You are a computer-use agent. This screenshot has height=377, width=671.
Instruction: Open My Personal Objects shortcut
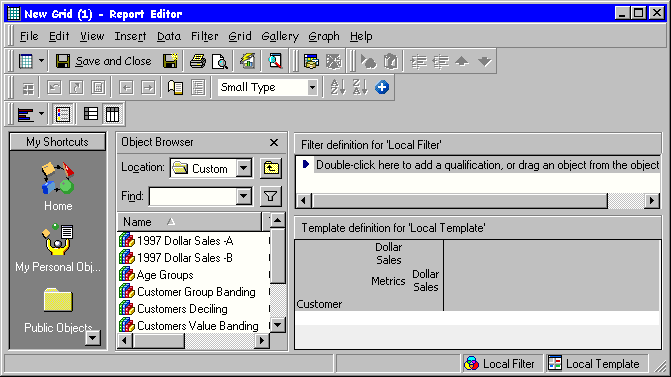coord(58,248)
